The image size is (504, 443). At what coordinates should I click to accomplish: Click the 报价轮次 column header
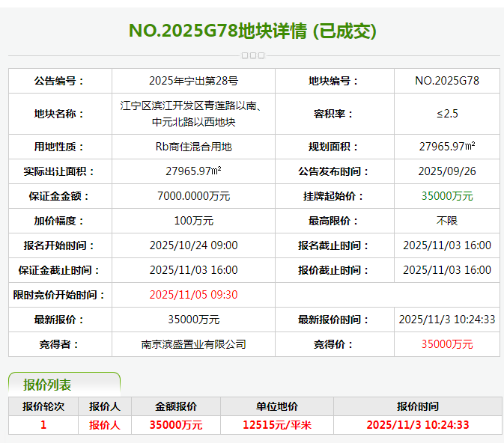[43, 406]
